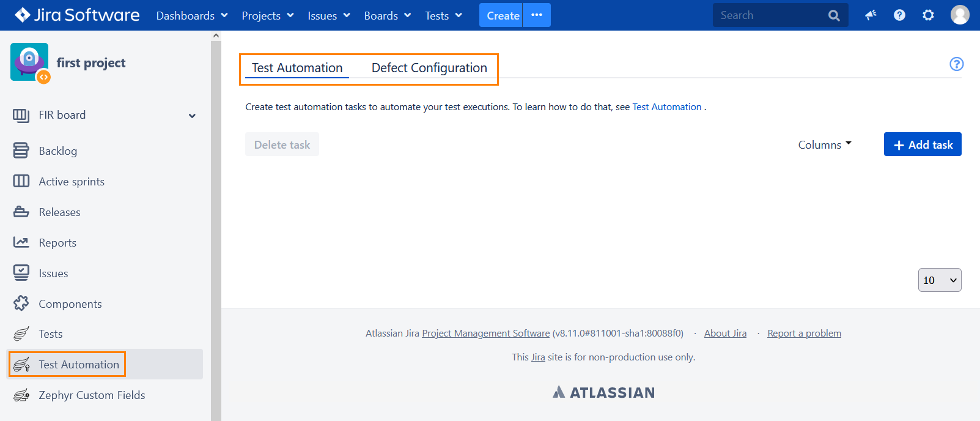
Task: Click the page help circle icon
Action: pos(956,64)
